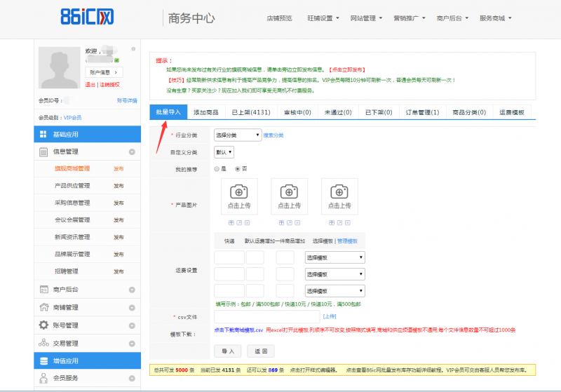561x392 pixels.
Task: Click the nodes icon beside 交易管理
Action: click(x=43, y=343)
